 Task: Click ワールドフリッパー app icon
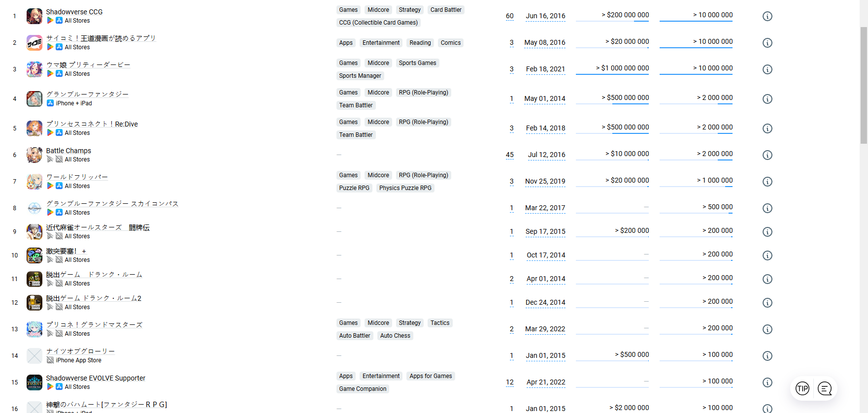click(x=34, y=182)
